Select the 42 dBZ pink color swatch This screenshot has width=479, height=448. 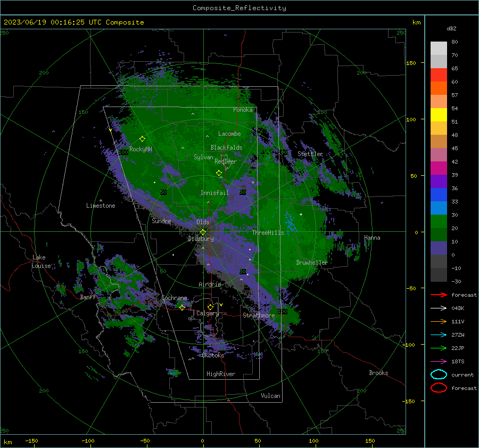point(439,154)
